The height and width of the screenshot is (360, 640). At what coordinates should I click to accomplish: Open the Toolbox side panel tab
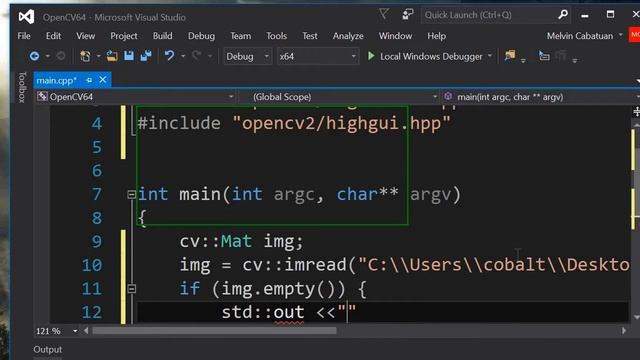coord(22,87)
